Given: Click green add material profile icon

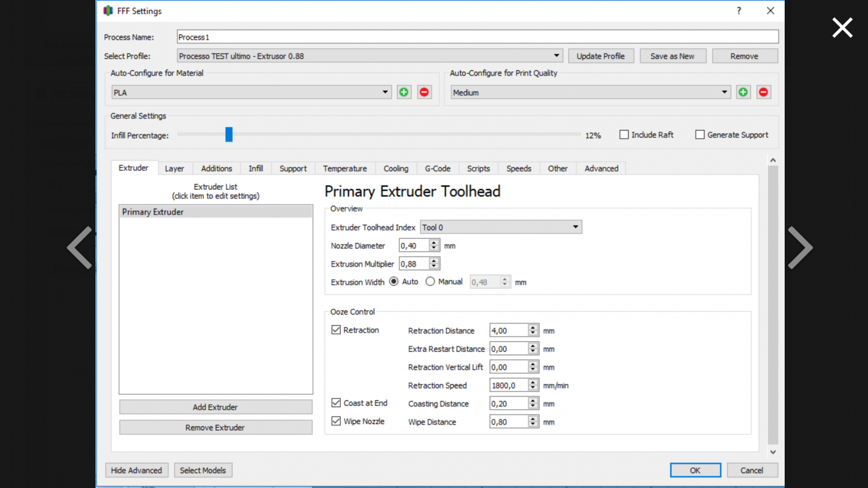Looking at the screenshot, I should (x=404, y=93).
